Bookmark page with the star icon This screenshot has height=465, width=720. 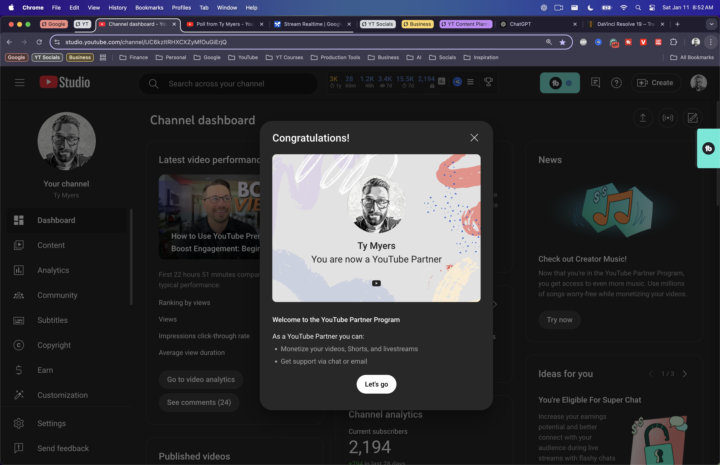point(562,42)
